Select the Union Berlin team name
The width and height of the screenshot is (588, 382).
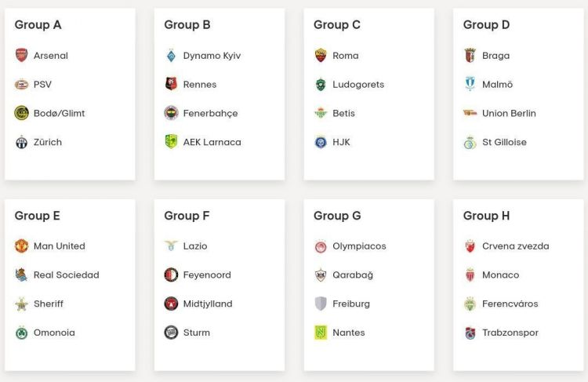[509, 113]
